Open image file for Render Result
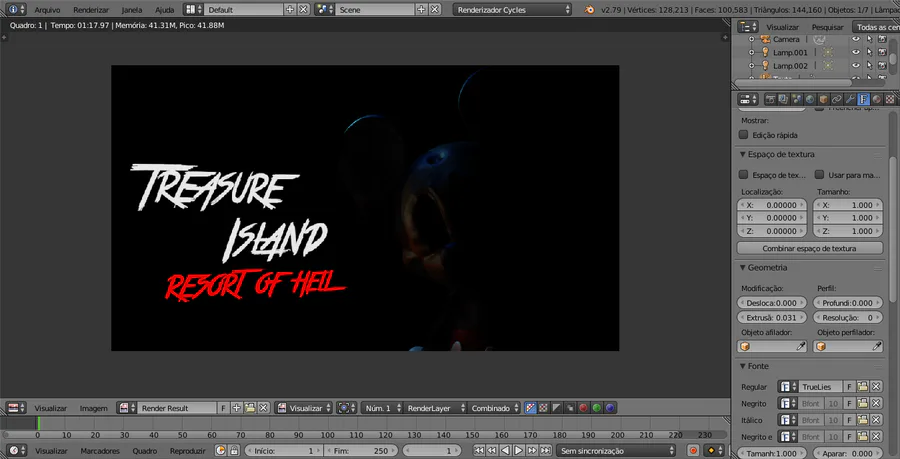This screenshot has height=459, width=900. (x=250, y=408)
